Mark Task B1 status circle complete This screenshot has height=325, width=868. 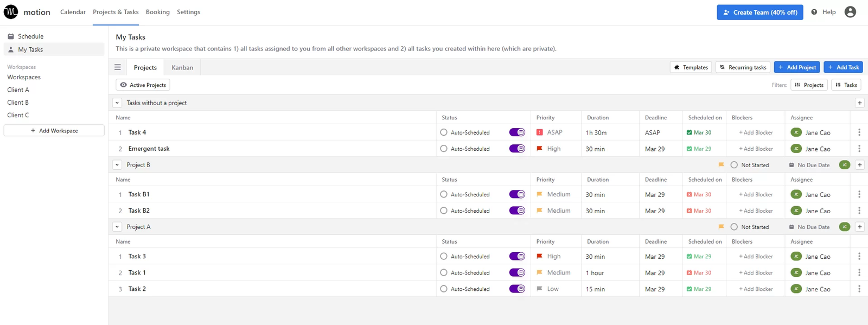point(444,194)
